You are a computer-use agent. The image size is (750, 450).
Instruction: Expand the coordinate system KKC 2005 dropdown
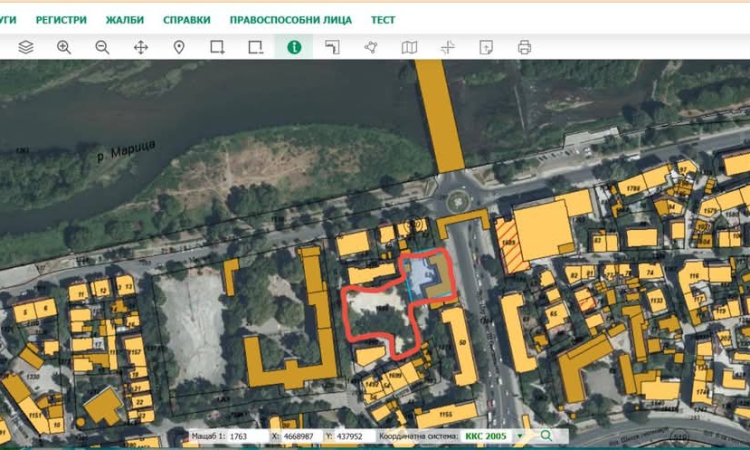click(519, 436)
